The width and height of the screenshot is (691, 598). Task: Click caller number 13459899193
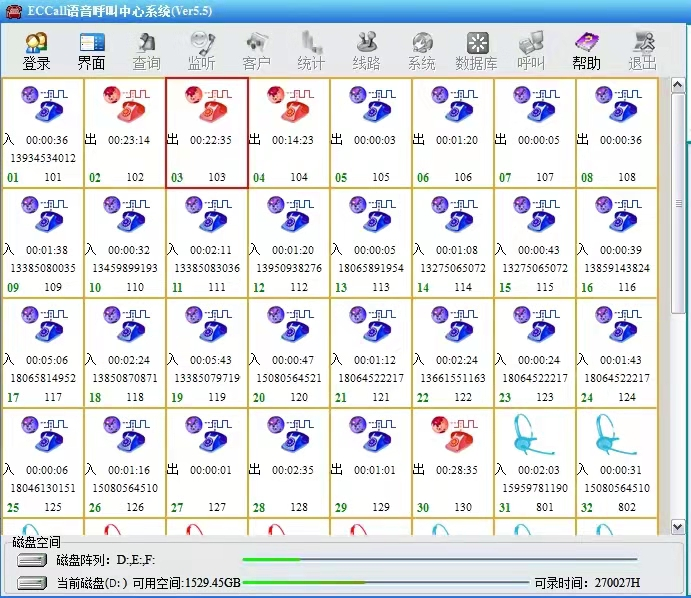point(125,268)
